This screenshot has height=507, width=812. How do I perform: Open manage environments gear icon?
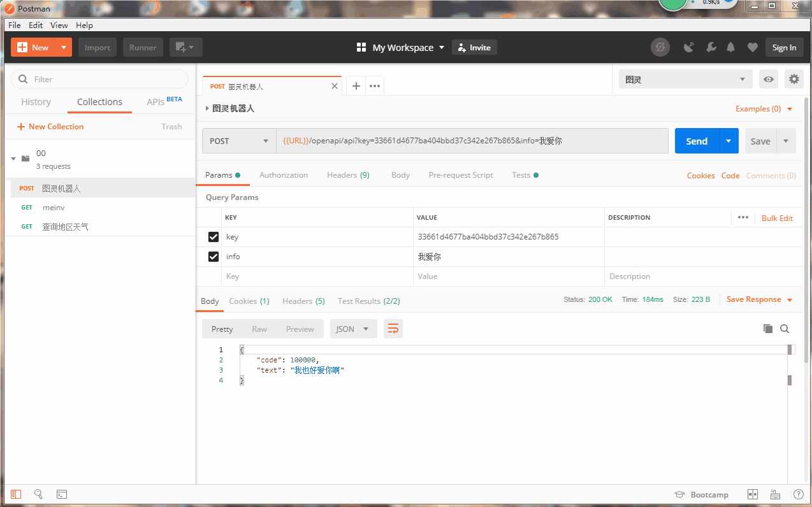pyautogui.click(x=794, y=80)
